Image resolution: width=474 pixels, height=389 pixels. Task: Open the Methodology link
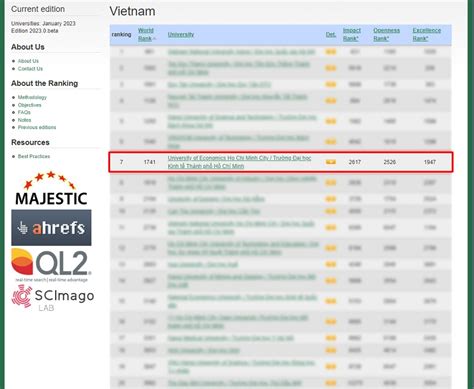(x=32, y=97)
